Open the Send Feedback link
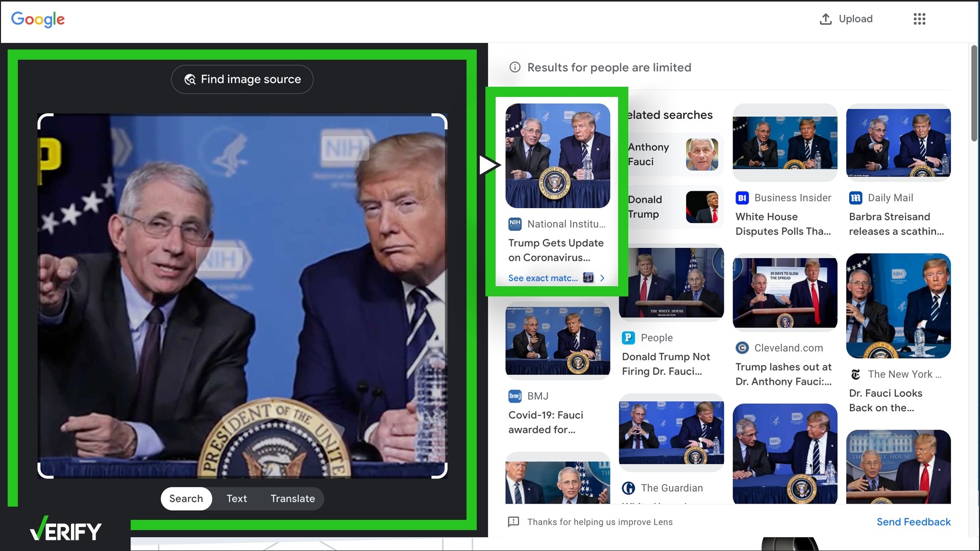Screen dimensions: 980x551 913,522
